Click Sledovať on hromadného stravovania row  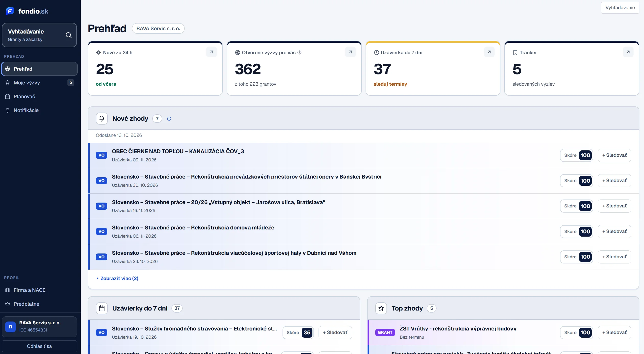335,333
